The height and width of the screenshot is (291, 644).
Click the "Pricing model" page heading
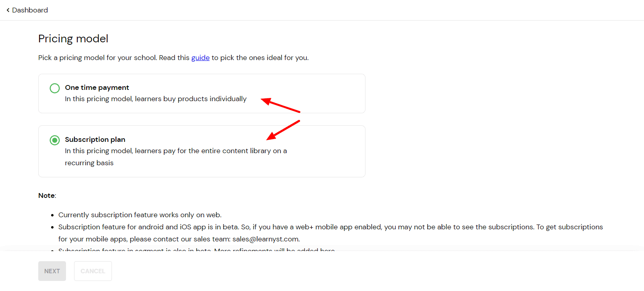tap(73, 39)
